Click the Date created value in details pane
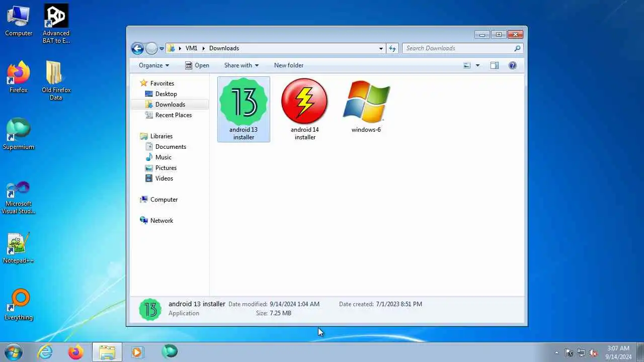 click(x=398, y=304)
